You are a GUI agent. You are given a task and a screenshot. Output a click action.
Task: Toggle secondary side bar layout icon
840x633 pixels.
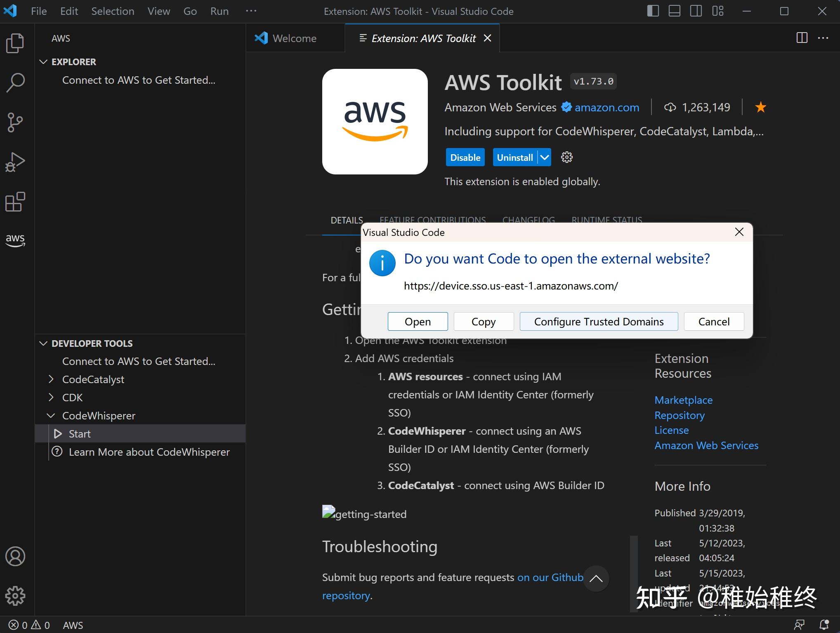696,11
